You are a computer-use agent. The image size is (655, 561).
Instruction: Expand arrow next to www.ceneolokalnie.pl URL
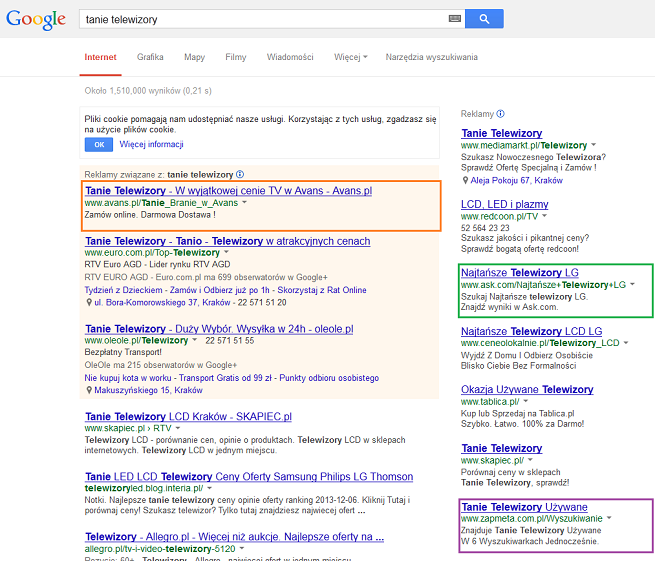[625, 343]
